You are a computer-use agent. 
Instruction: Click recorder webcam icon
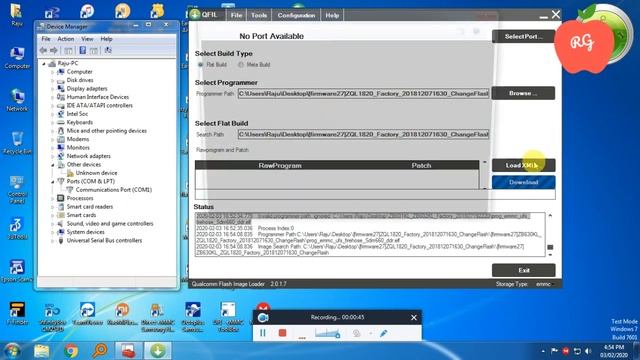tap(356, 333)
